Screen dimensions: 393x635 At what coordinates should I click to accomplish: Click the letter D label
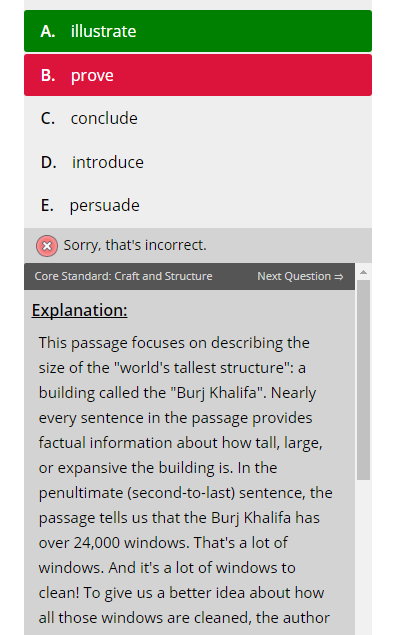(x=49, y=162)
